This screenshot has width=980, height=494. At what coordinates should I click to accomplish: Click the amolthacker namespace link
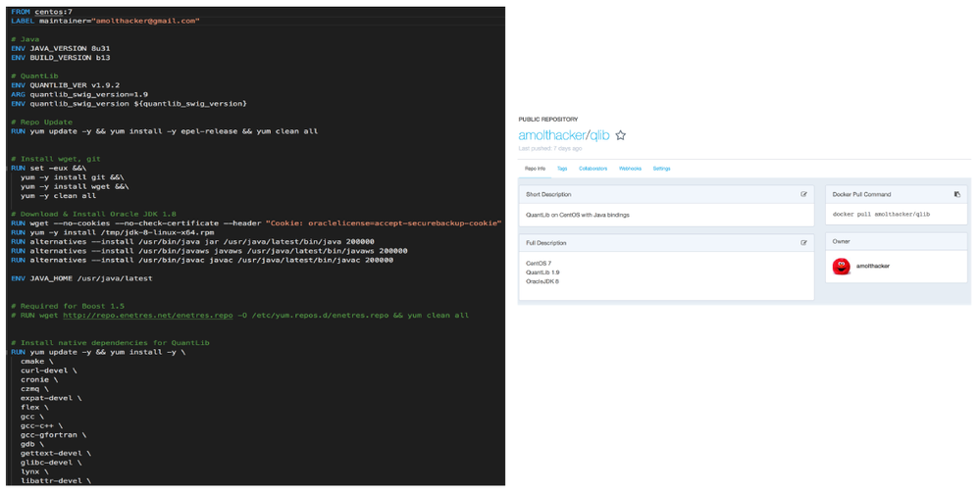pyautogui.click(x=552, y=135)
